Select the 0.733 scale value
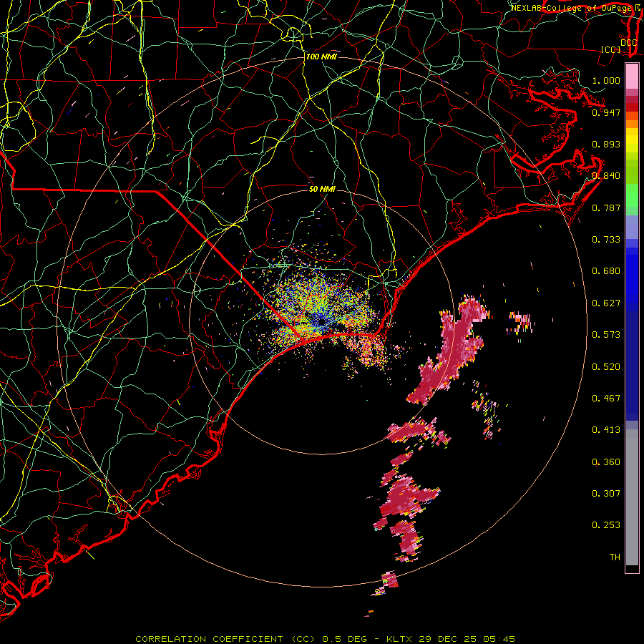 [x=606, y=240]
